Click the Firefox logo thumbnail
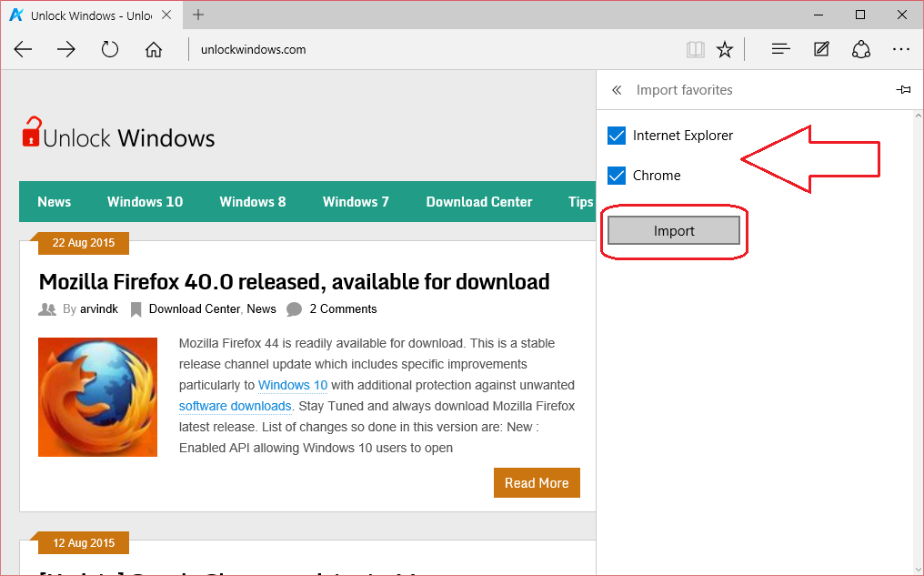The height and width of the screenshot is (576, 924). [98, 397]
